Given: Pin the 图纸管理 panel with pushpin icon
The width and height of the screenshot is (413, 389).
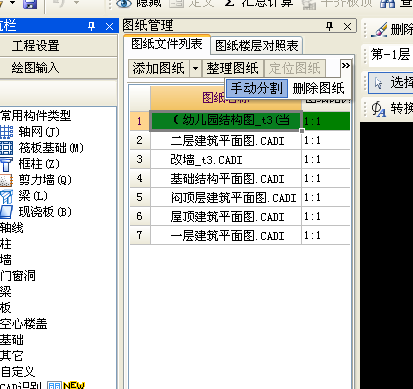Looking at the screenshot, I should [x=329, y=26].
